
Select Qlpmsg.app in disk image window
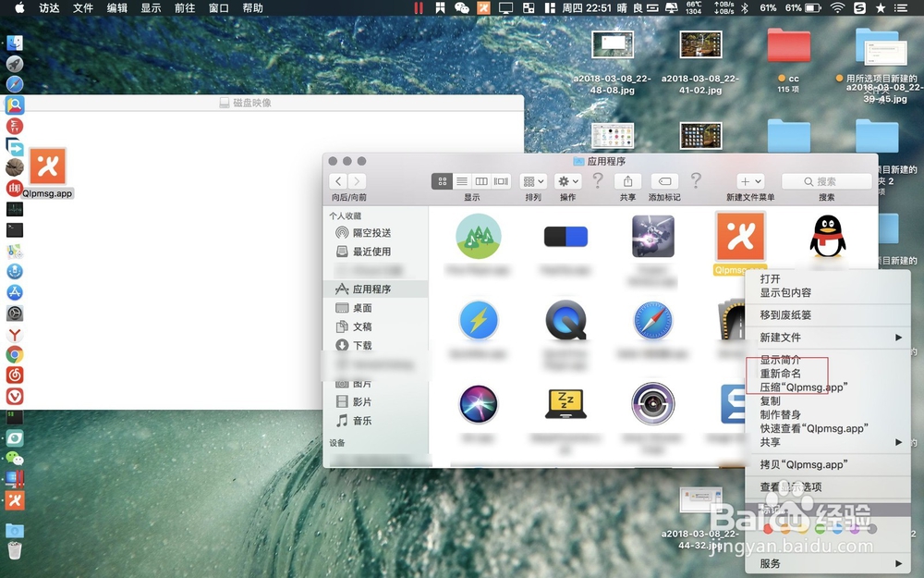click(48, 166)
